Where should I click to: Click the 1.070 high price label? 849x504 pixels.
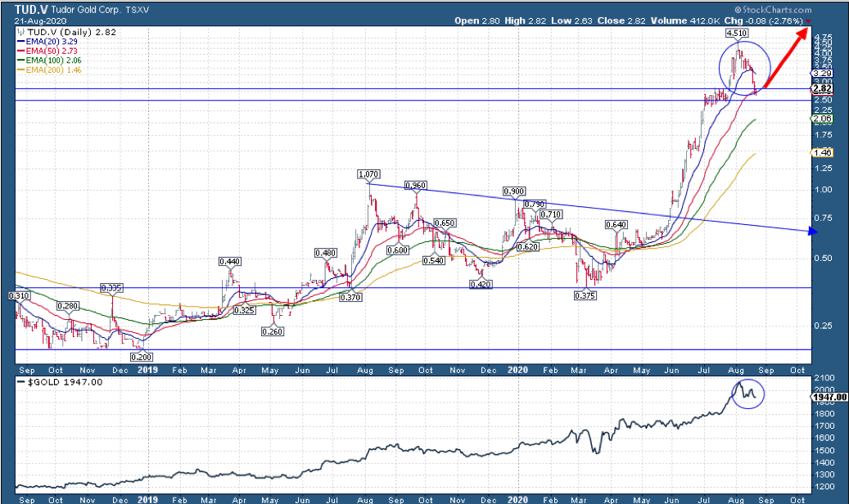point(368,173)
